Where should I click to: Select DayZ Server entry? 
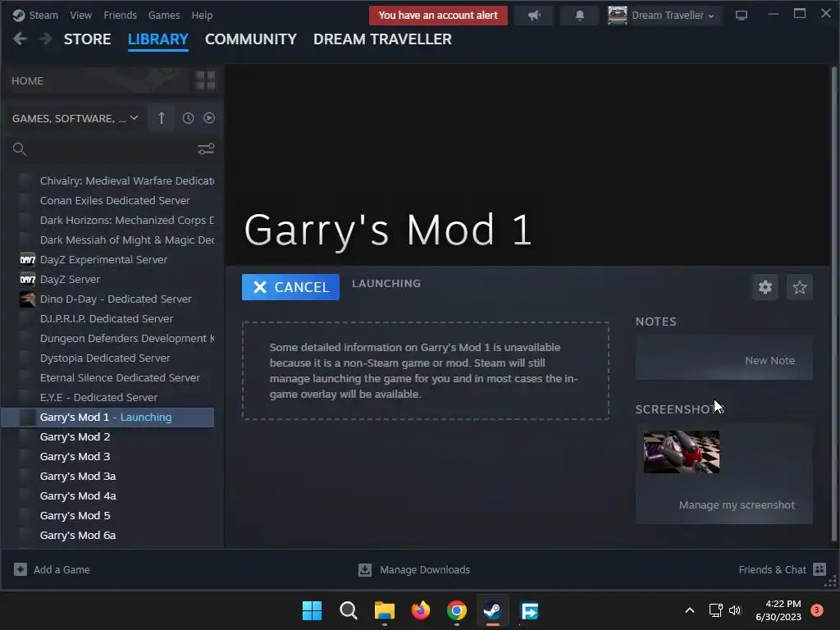[70, 279]
